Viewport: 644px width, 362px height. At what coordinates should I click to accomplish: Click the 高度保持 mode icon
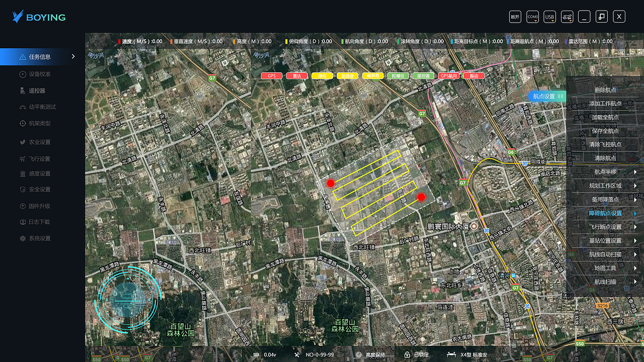tap(359, 355)
